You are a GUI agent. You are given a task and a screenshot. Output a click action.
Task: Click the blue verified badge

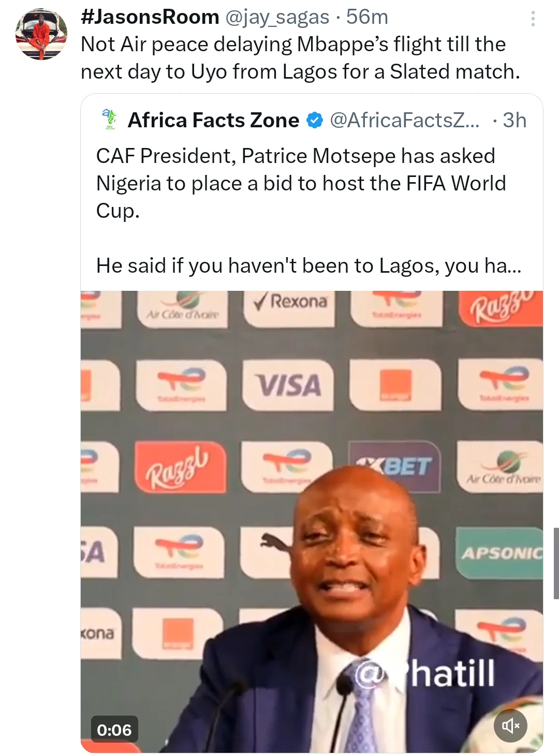314,121
